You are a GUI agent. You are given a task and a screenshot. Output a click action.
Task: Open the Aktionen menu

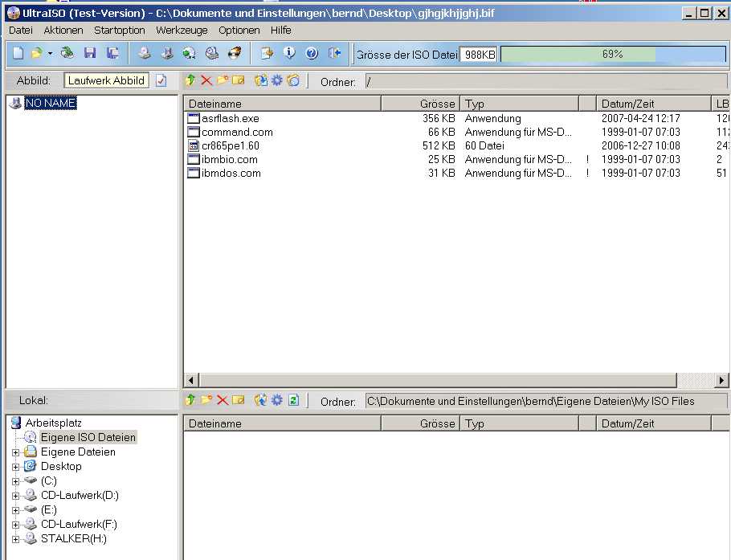(x=63, y=31)
